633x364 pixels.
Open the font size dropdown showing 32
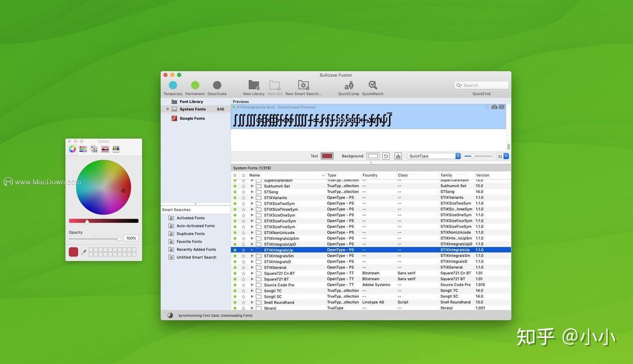501,156
